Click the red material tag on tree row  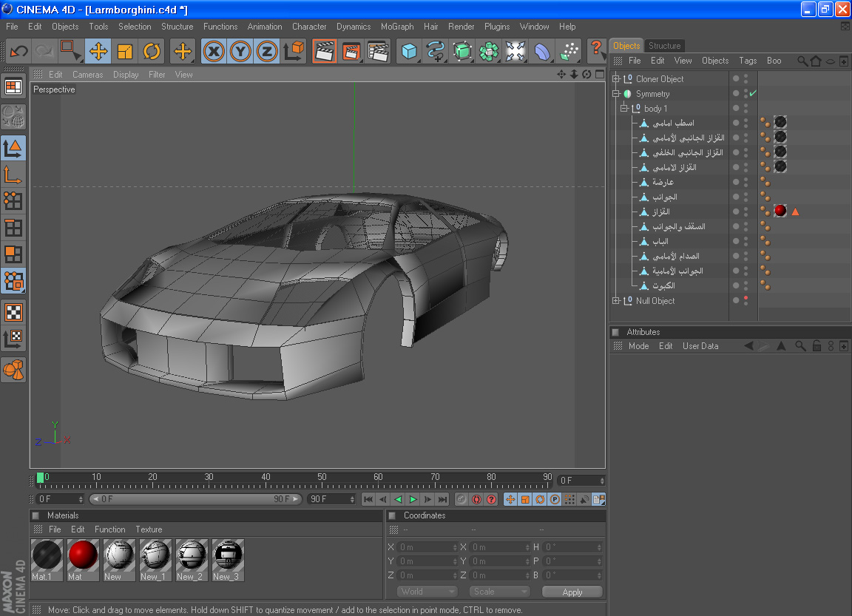(780, 211)
